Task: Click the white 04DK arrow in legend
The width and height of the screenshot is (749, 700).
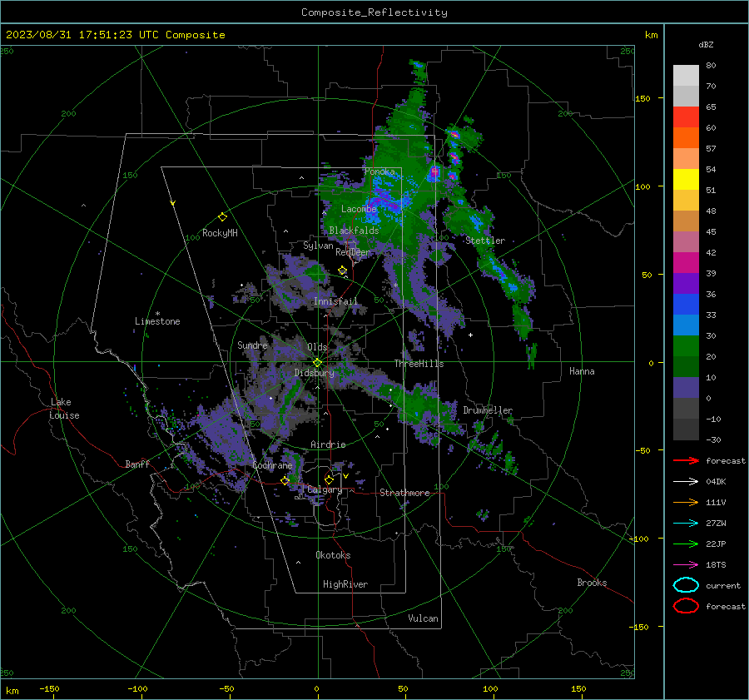Action: click(686, 482)
